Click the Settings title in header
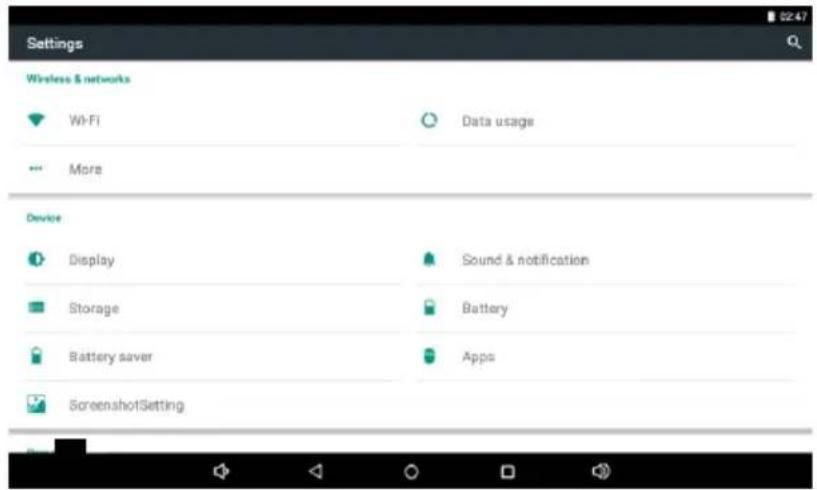This screenshot has height=490, width=817. coord(55,44)
